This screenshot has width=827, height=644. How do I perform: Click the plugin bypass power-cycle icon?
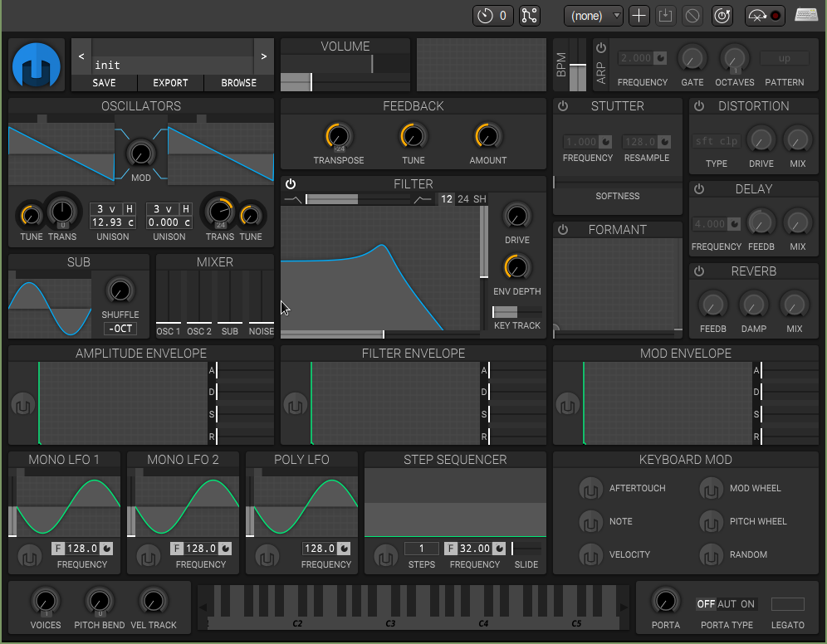pos(722,16)
